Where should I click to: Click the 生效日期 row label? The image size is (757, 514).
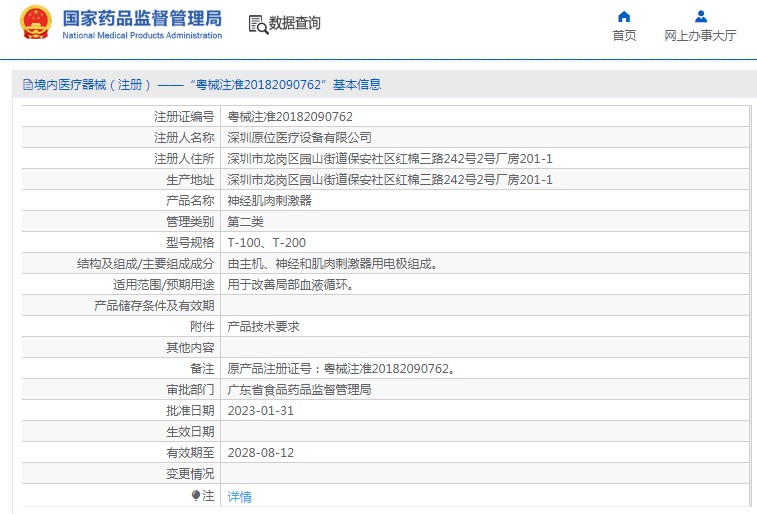190,431
